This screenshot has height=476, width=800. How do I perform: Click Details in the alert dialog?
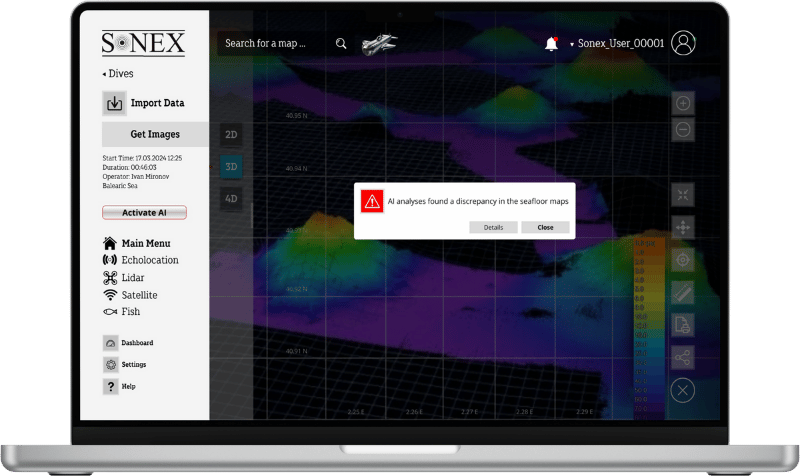pos(493,227)
